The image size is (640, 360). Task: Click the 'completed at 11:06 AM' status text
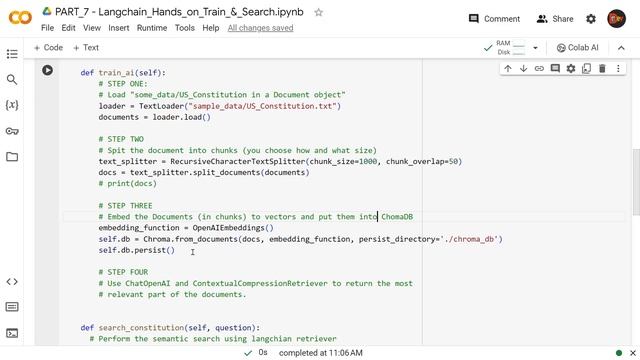(x=320, y=353)
